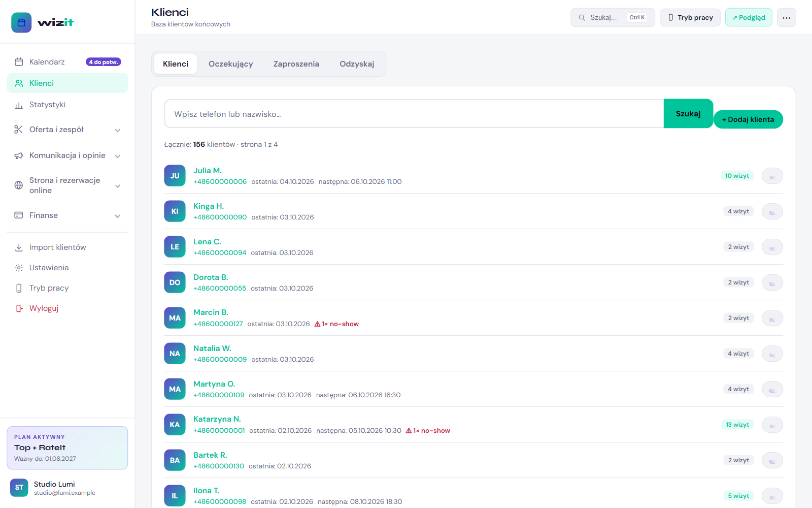The height and width of the screenshot is (508, 812).
Task: Send message to Martyna O.
Action: pyautogui.click(x=772, y=389)
